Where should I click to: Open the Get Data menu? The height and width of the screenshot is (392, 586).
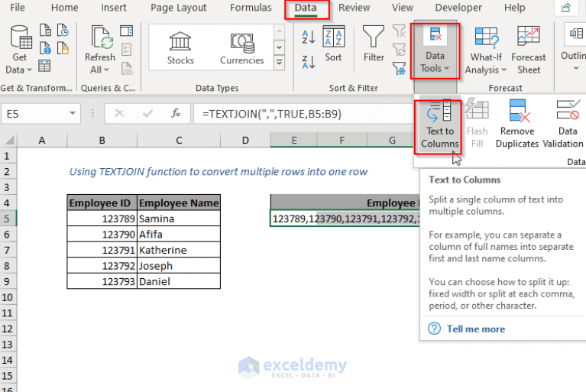(x=19, y=49)
